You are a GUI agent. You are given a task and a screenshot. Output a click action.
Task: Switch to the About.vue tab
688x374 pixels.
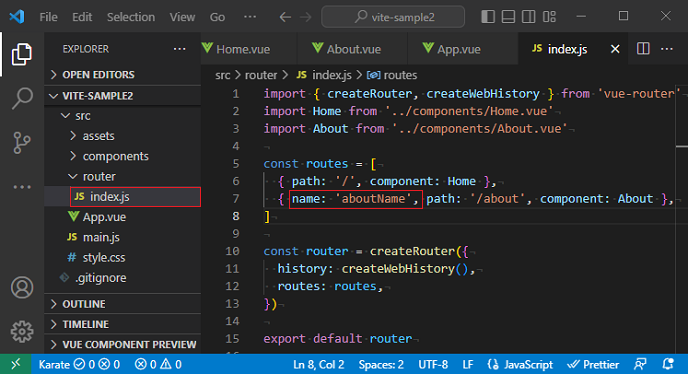[353, 49]
